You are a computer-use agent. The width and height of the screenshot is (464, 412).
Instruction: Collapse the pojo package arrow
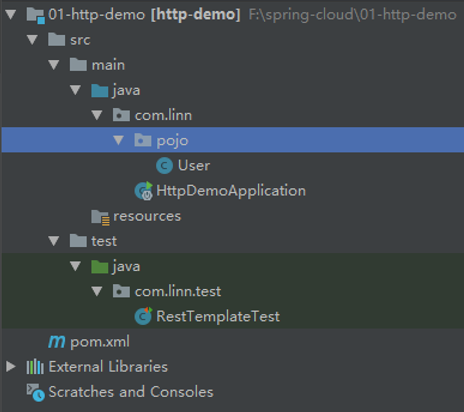point(118,140)
